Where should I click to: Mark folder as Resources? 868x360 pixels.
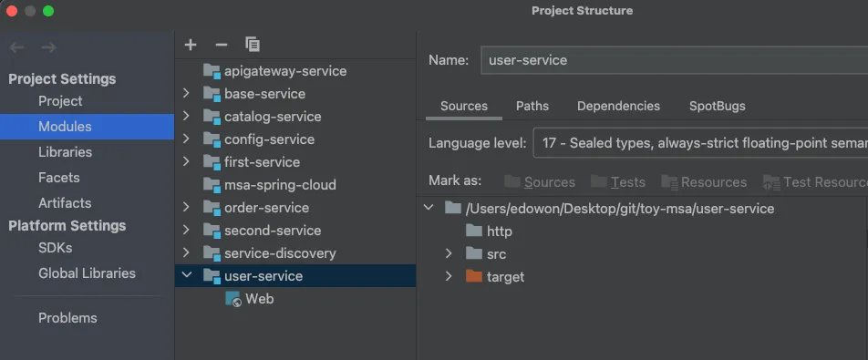click(704, 182)
